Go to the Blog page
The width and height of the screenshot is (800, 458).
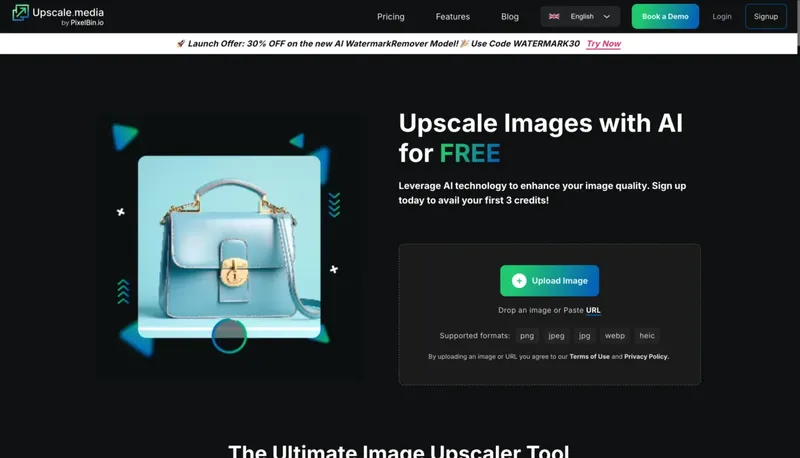point(509,17)
